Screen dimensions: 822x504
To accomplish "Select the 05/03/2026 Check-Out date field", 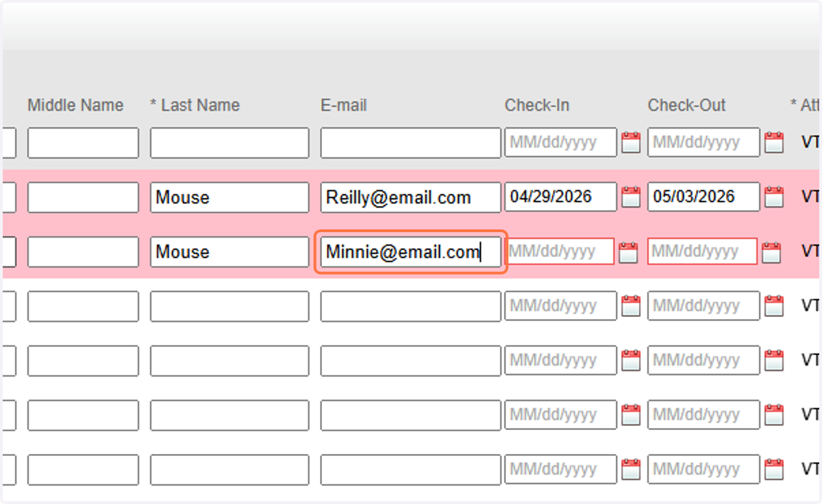I will tap(703, 197).
